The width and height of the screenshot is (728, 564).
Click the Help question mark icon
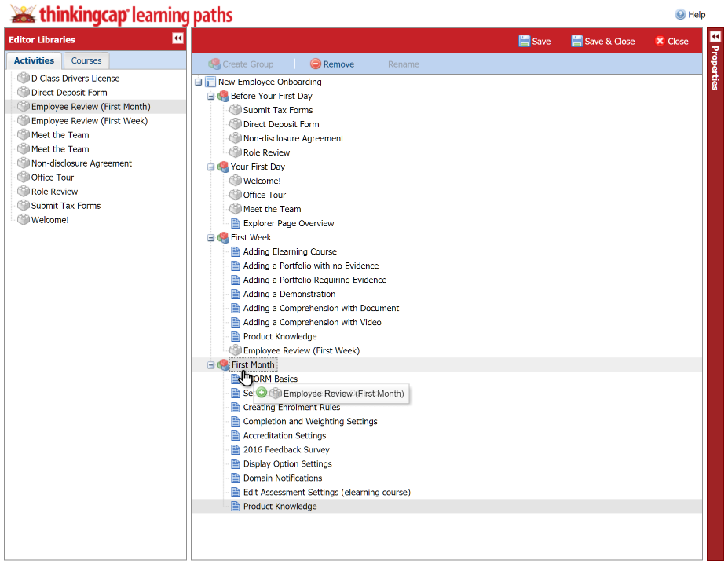(x=680, y=14)
